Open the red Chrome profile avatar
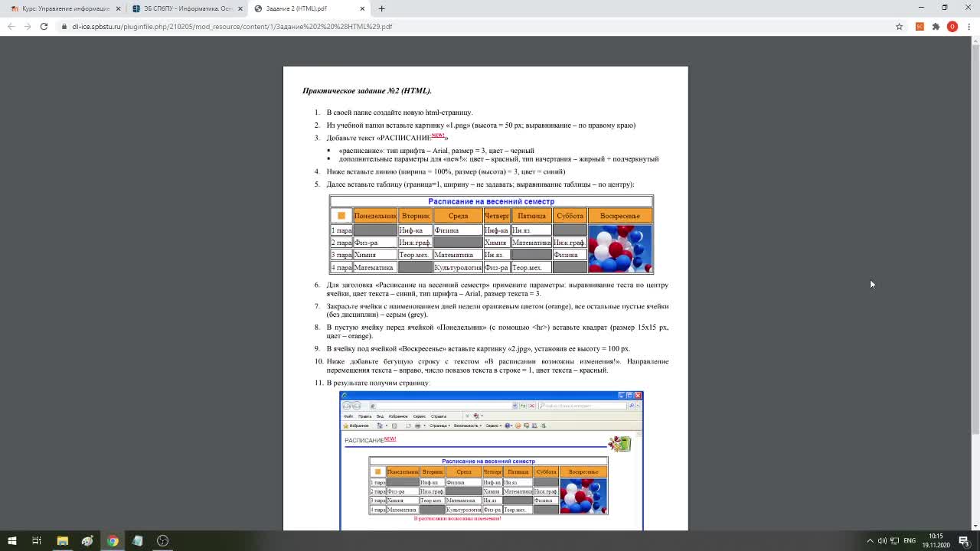The width and height of the screenshot is (980, 551). click(x=952, y=26)
